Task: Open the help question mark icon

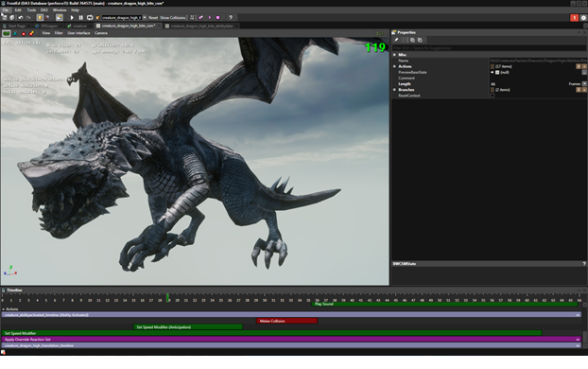Action: point(231,18)
